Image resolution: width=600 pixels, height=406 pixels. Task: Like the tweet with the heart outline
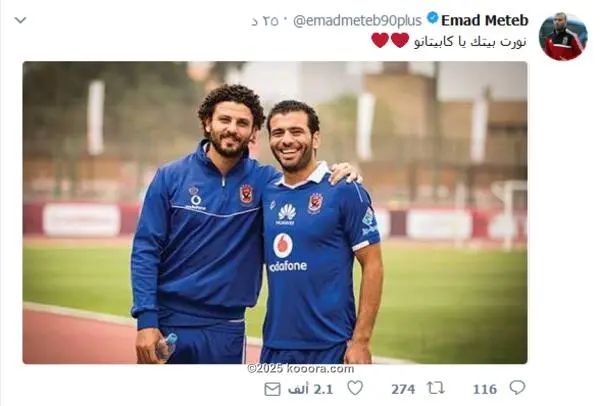pos(354,387)
